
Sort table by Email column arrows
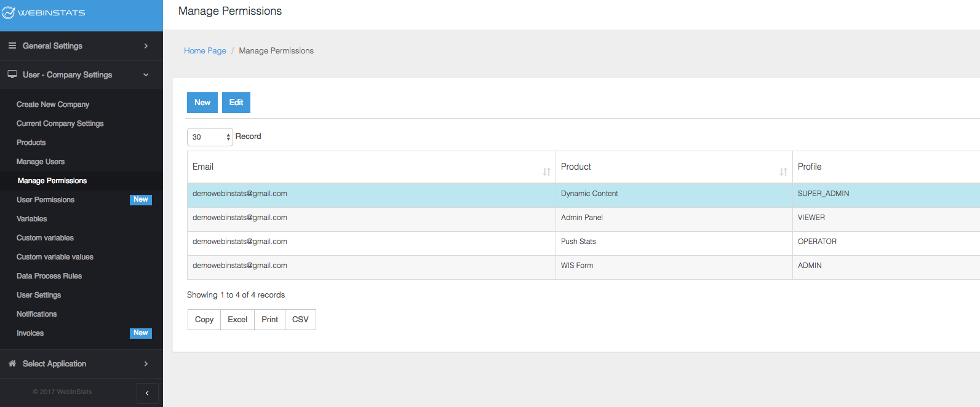tap(546, 172)
